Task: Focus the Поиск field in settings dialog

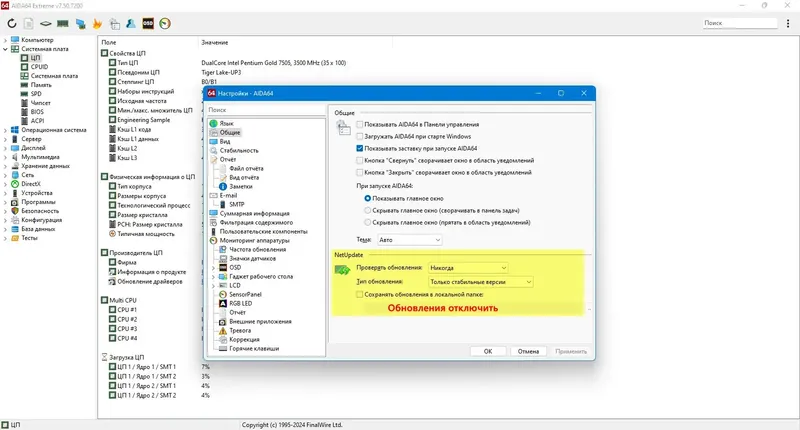Action: tap(266, 110)
